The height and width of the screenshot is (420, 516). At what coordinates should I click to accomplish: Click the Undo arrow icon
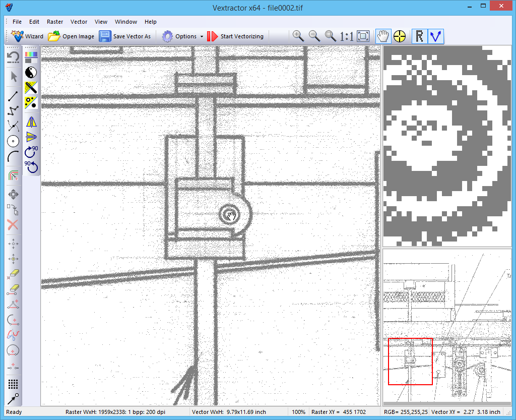[x=13, y=57]
